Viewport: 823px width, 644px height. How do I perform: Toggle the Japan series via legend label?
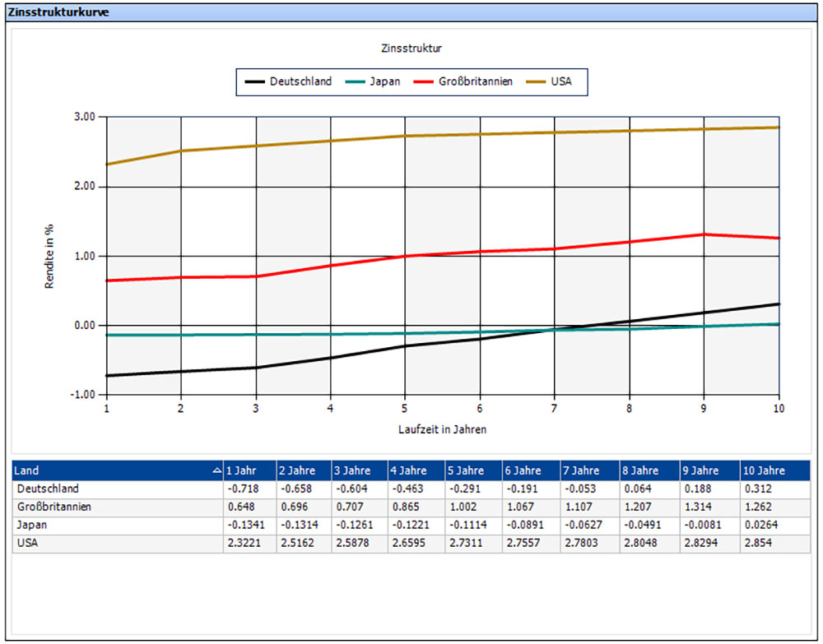[x=386, y=82]
